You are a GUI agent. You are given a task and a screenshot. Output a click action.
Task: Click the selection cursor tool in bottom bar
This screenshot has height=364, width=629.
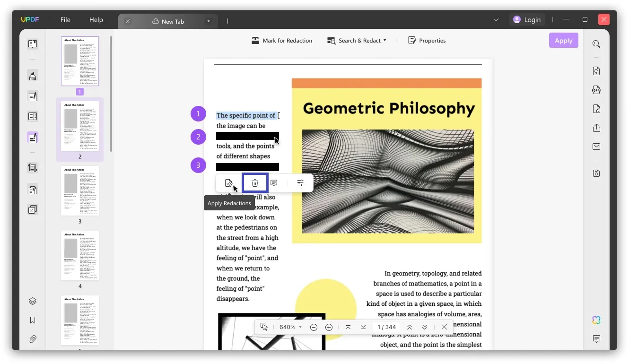[x=264, y=327]
